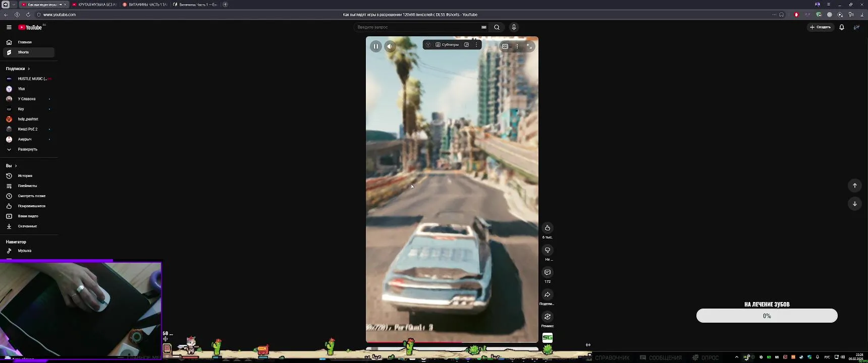Open У Славона channel subscription
This screenshot has height=363, width=868.
coord(29,99)
